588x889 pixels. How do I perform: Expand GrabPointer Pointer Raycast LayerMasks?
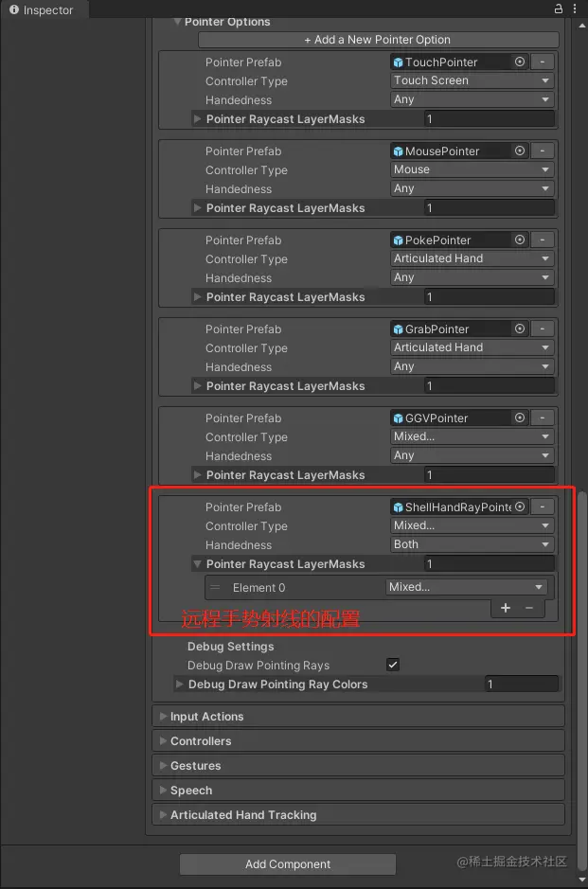[x=197, y=385]
